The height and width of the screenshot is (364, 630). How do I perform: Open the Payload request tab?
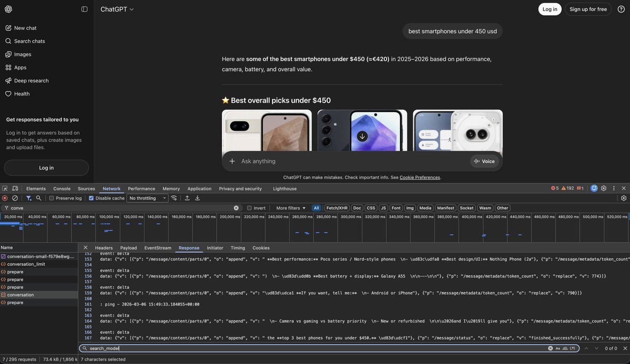[x=129, y=248]
